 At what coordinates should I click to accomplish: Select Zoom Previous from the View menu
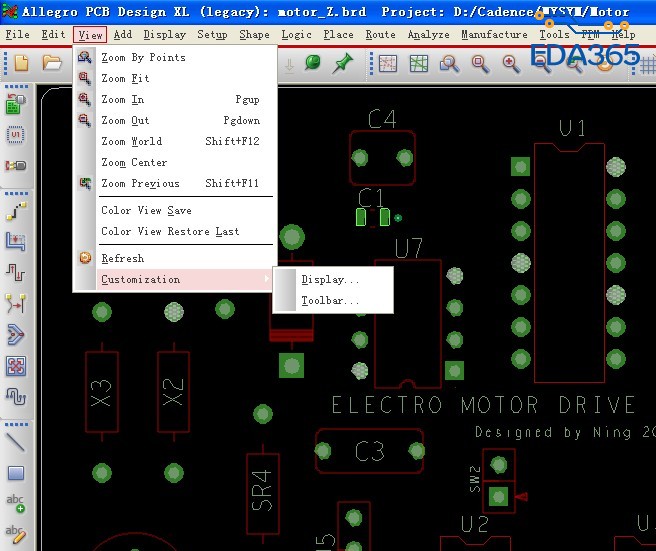pyautogui.click(x=140, y=183)
